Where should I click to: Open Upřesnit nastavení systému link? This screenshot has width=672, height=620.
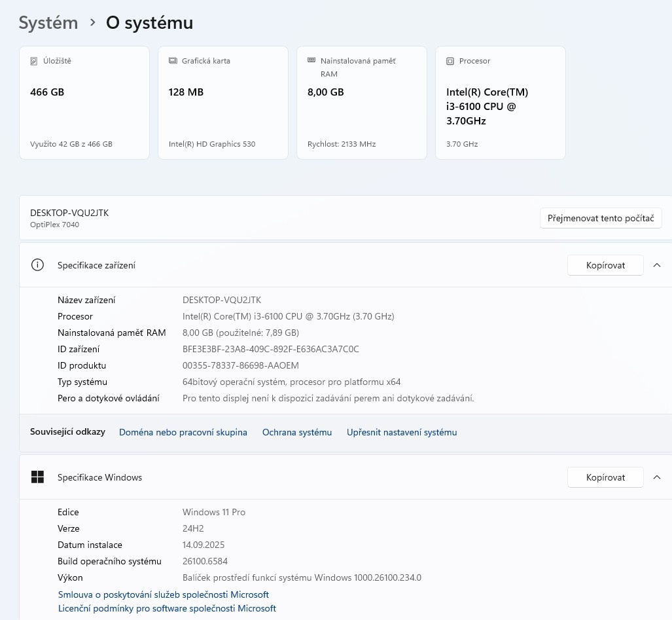tap(402, 432)
